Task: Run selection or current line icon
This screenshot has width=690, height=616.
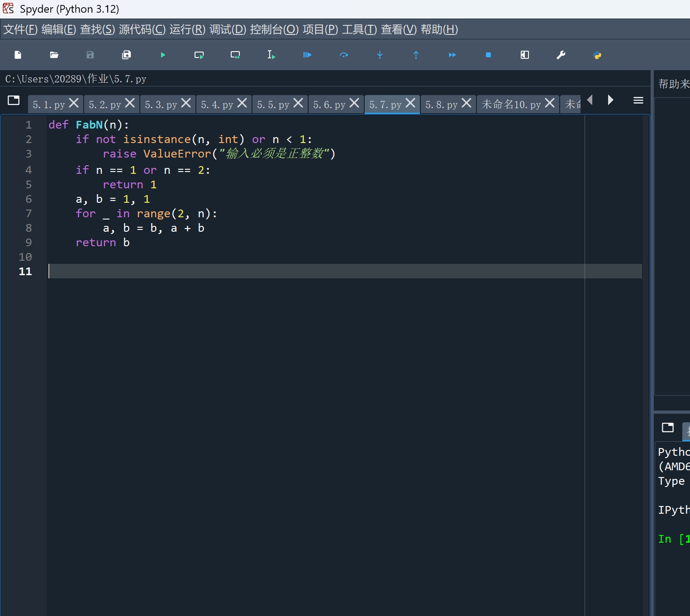Action: point(271,55)
